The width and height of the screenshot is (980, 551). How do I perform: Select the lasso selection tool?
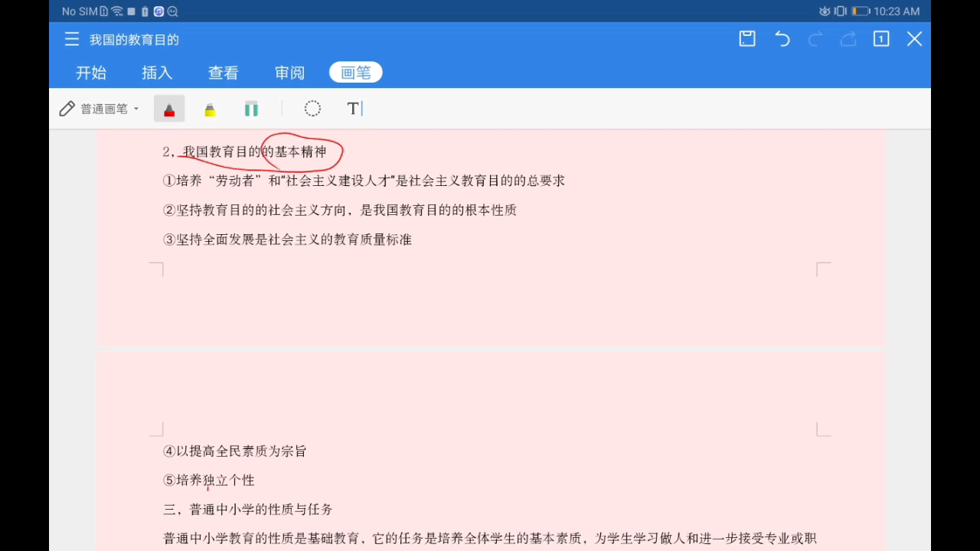point(312,109)
